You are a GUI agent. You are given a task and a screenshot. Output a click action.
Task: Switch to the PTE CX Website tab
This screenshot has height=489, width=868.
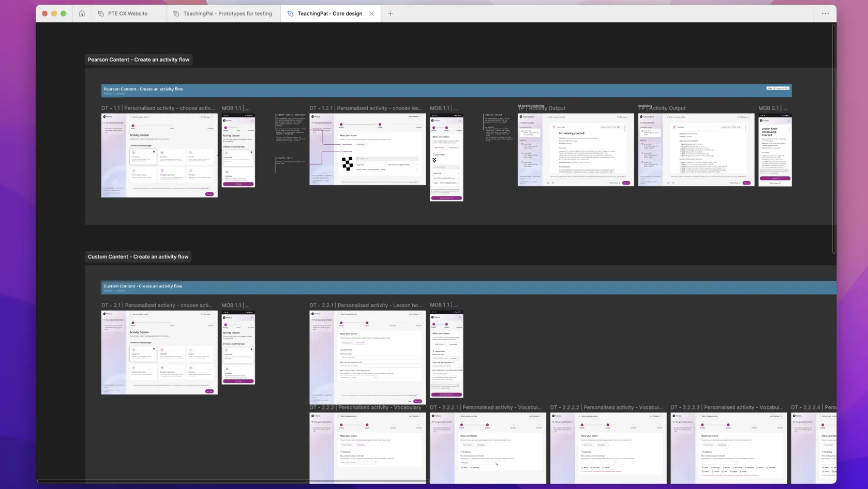pyautogui.click(x=127, y=13)
